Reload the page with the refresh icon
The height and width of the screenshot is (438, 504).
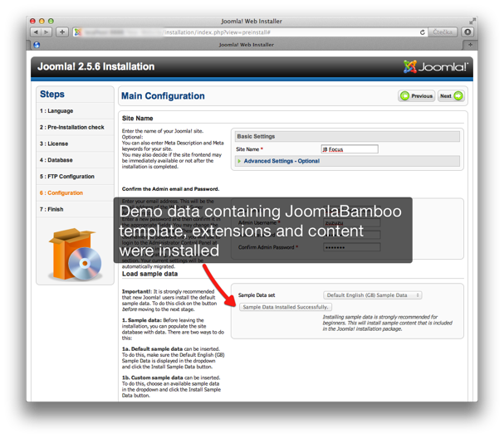click(x=423, y=32)
